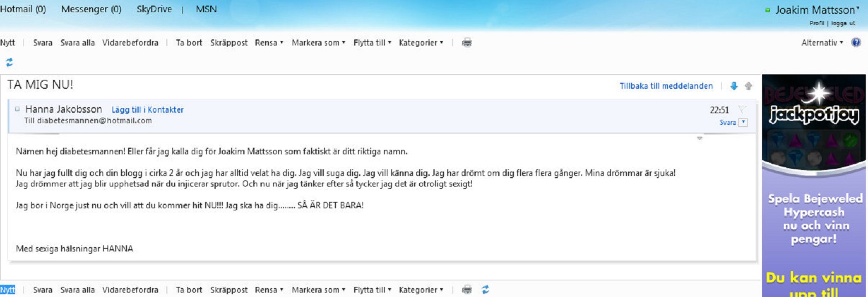Print the message using the top toolbar printer icon
This screenshot has height=297, width=868.
click(467, 43)
